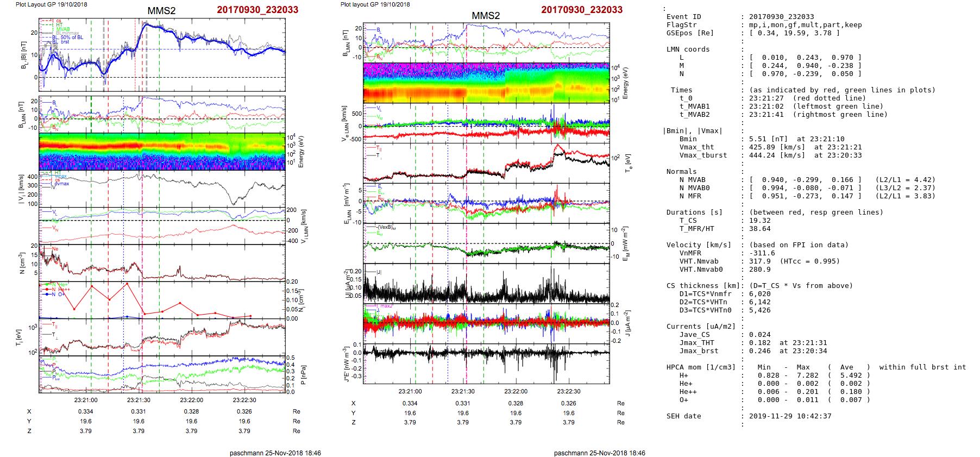This screenshot has width=980, height=457.
Task: Select the VnMFR value '-311.6'
Action: pyautogui.click(x=762, y=253)
